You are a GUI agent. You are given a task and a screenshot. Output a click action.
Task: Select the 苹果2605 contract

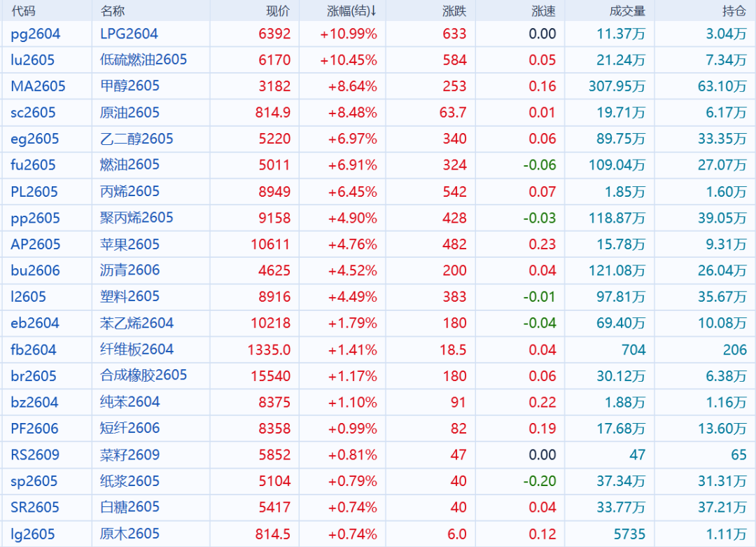130,244
